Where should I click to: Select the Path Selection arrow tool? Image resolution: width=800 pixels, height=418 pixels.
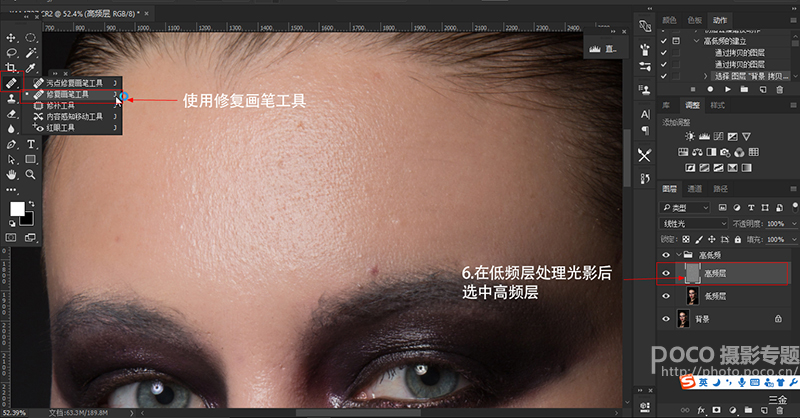(x=11, y=160)
